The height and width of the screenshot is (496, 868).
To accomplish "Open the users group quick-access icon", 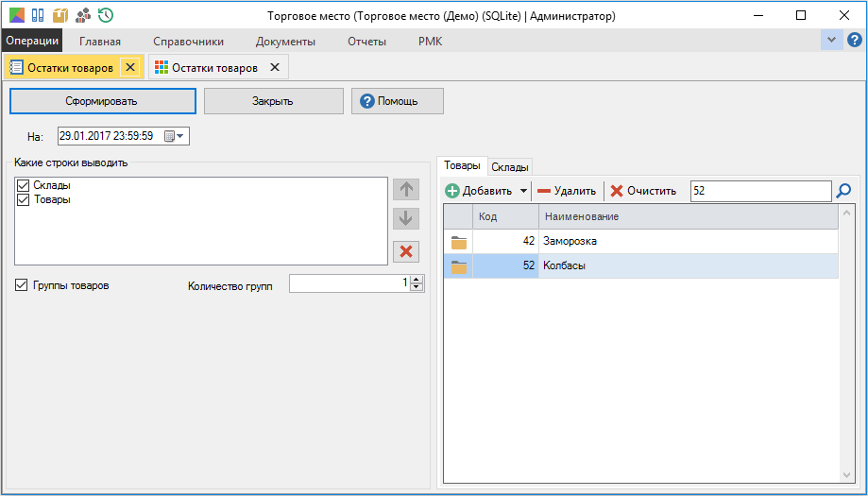I will coord(83,15).
